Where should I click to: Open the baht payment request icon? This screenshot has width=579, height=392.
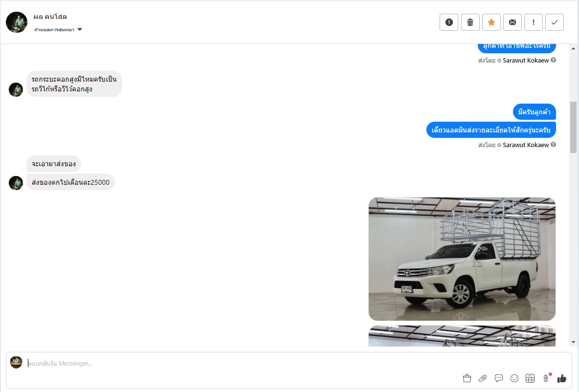click(546, 378)
